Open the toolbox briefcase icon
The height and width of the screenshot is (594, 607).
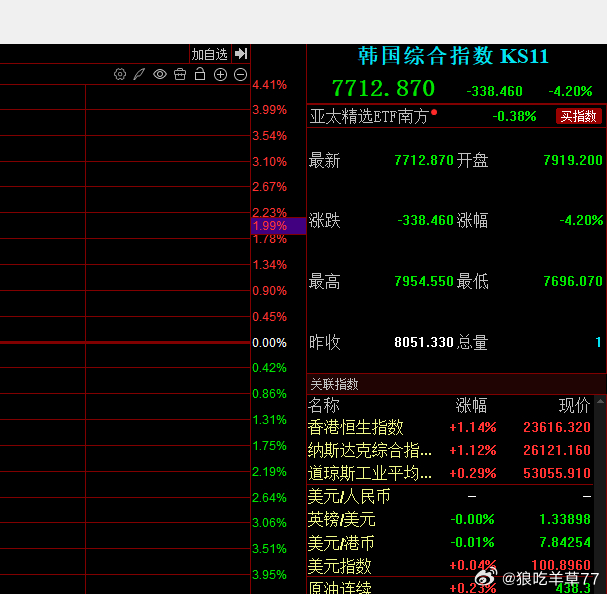point(180,74)
